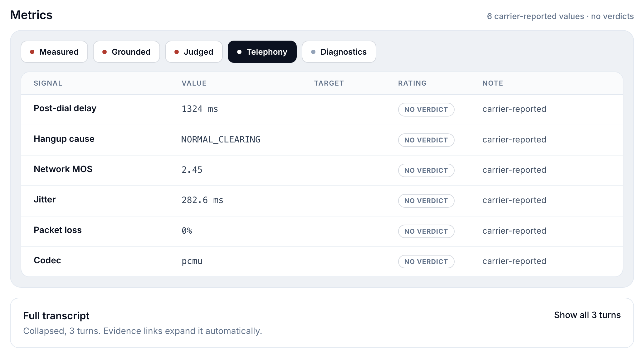Select the Jitter signal label
Viewport: 644px width, 358px height.
point(45,199)
